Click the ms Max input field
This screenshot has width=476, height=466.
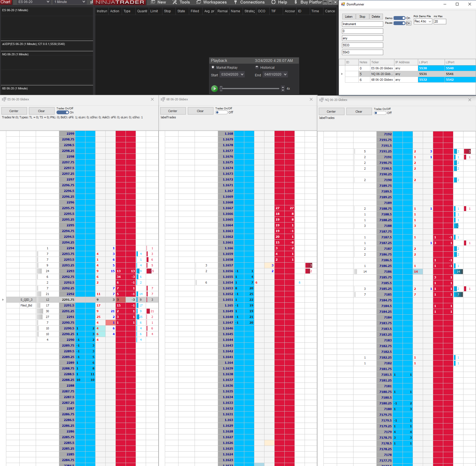coord(440,22)
